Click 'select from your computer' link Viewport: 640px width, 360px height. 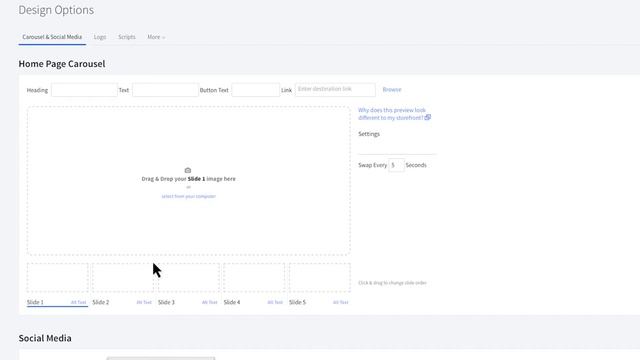[x=189, y=196]
